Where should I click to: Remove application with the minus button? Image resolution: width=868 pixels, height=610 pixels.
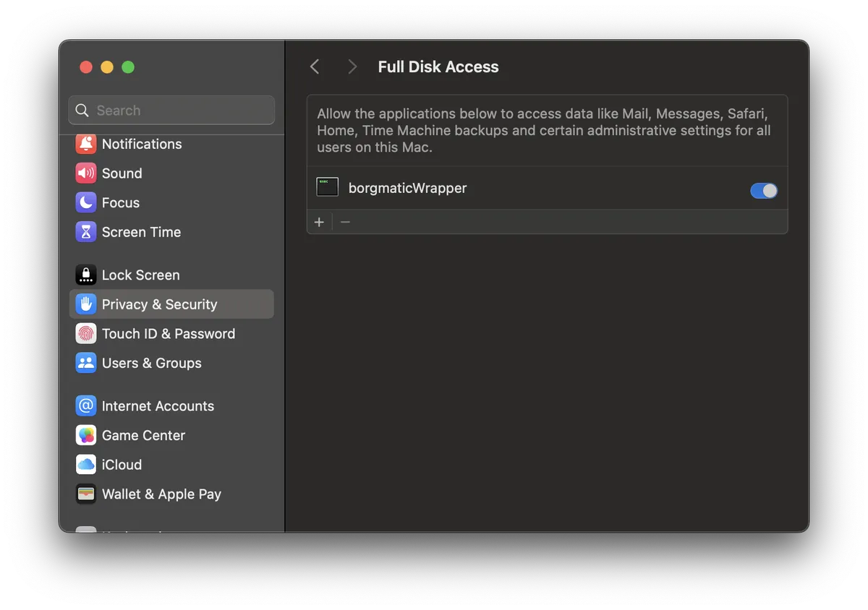point(345,222)
